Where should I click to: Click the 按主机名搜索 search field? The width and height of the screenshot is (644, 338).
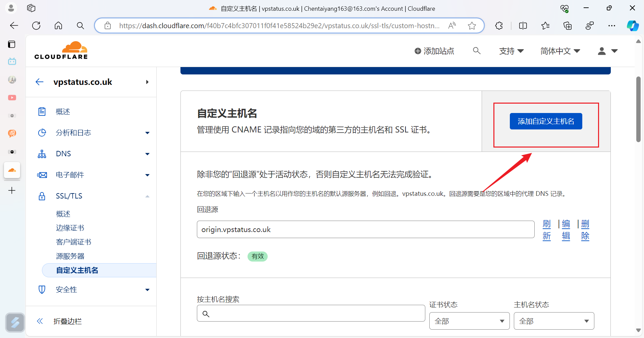(311, 313)
